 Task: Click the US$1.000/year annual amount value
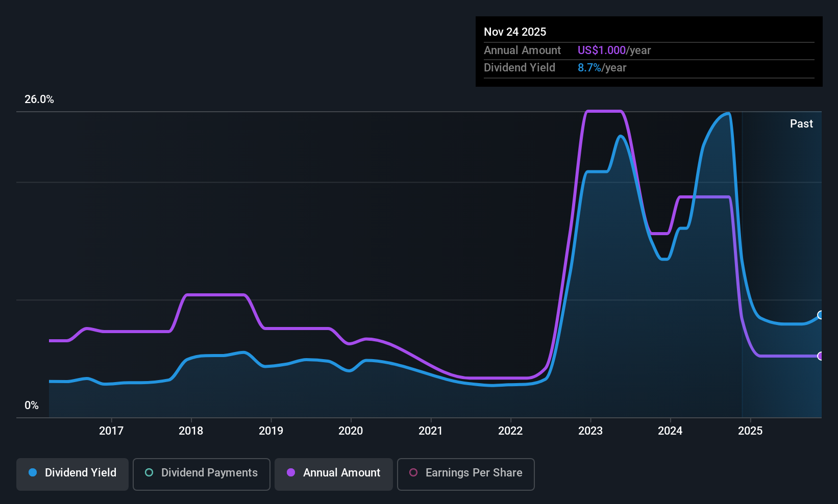pos(614,50)
